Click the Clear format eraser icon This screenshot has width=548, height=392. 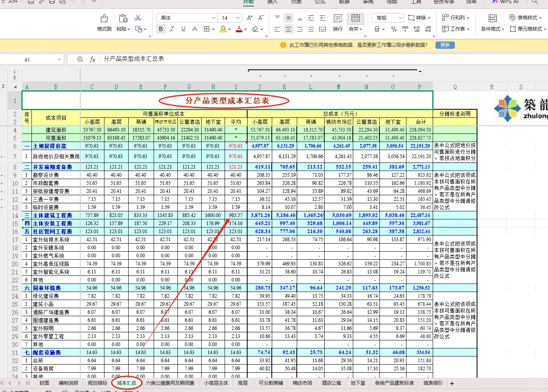[255, 29]
